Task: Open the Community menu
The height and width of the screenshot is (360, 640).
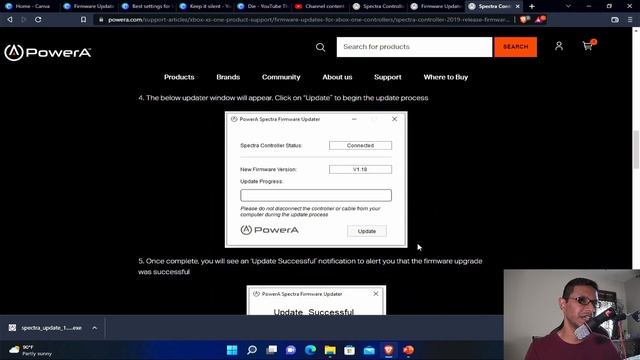Action: pos(281,77)
